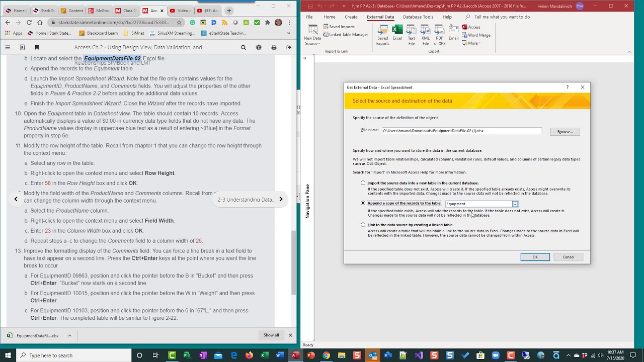The height and width of the screenshot is (362, 644).
Task: Switch to the Create ribbon tab
Action: click(351, 17)
